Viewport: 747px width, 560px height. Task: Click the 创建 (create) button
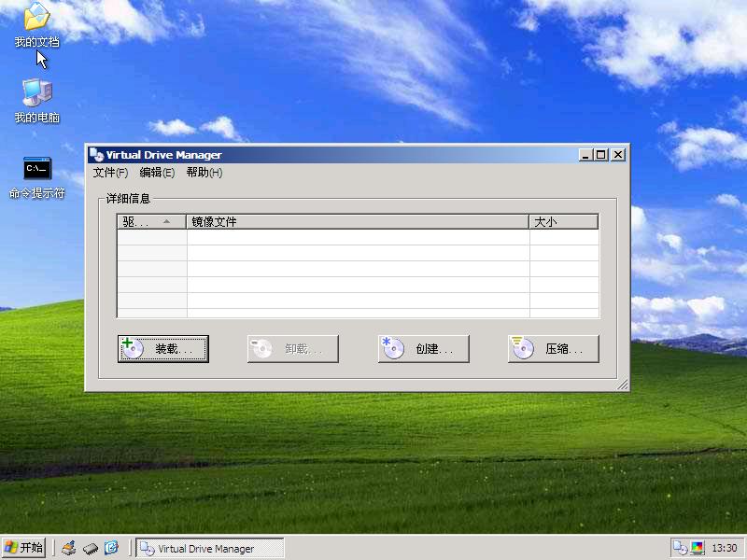click(x=424, y=348)
